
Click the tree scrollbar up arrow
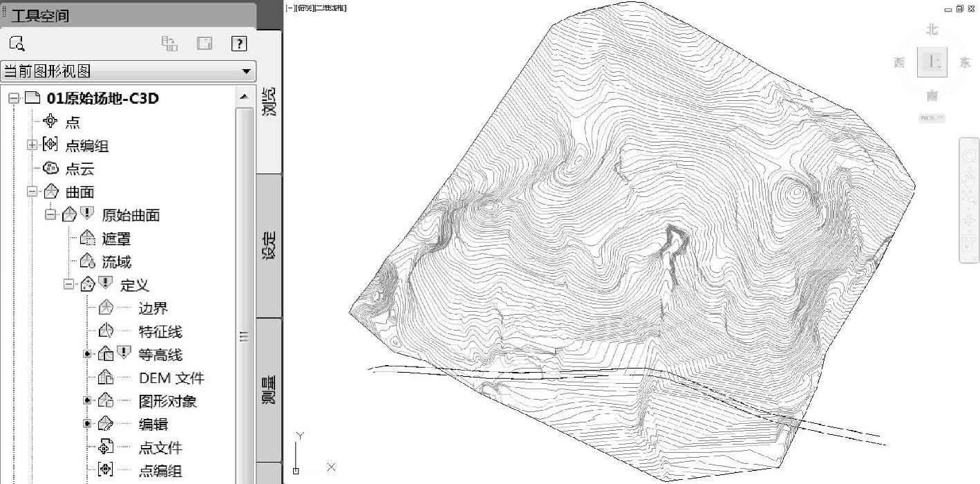click(243, 97)
